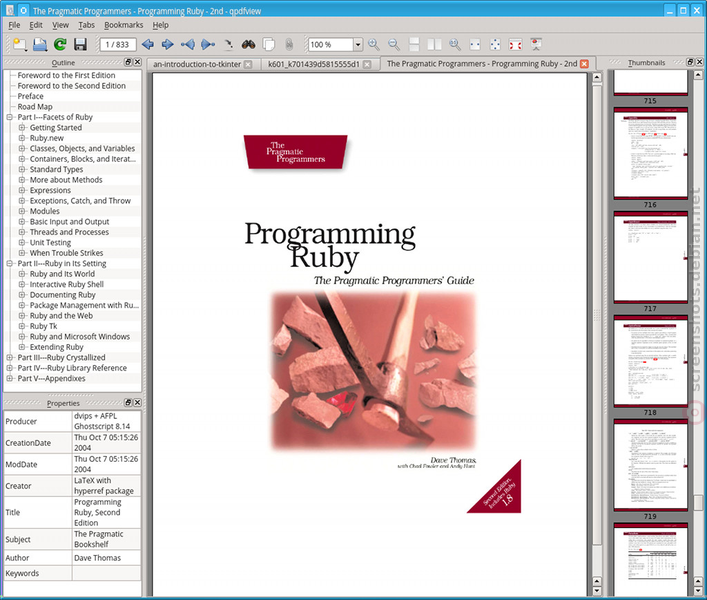Jump to the last page
This screenshot has height=600, width=707.
coord(208,44)
